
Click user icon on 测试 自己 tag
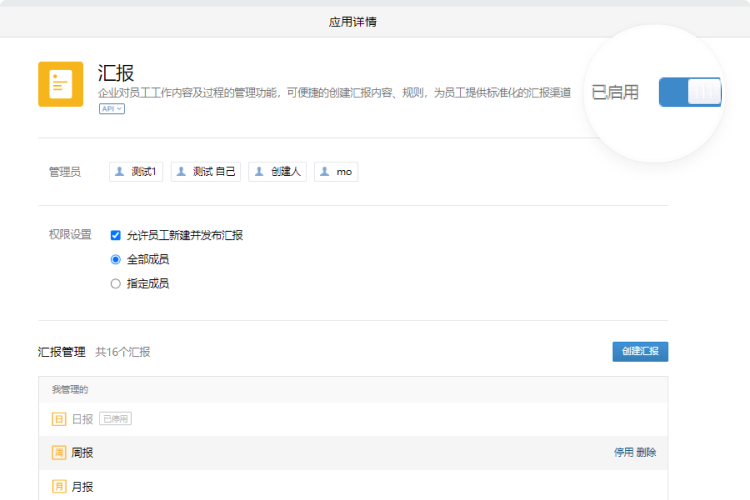pos(181,171)
